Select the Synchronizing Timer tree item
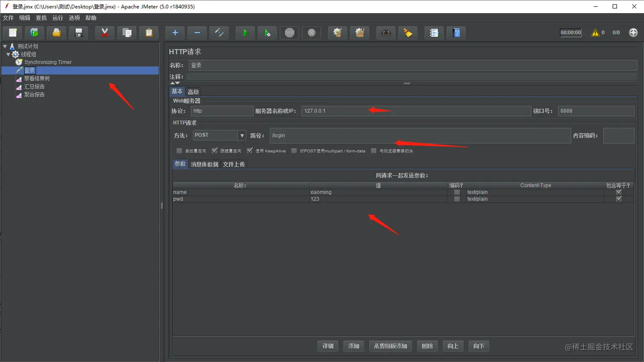 48,62
